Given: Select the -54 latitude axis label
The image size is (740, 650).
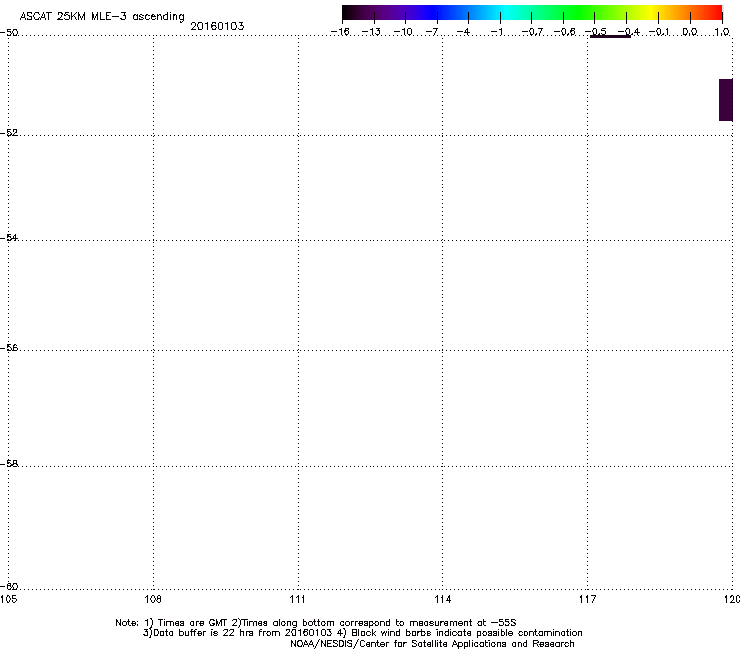Looking at the screenshot, I should pyautogui.click(x=9, y=237).
